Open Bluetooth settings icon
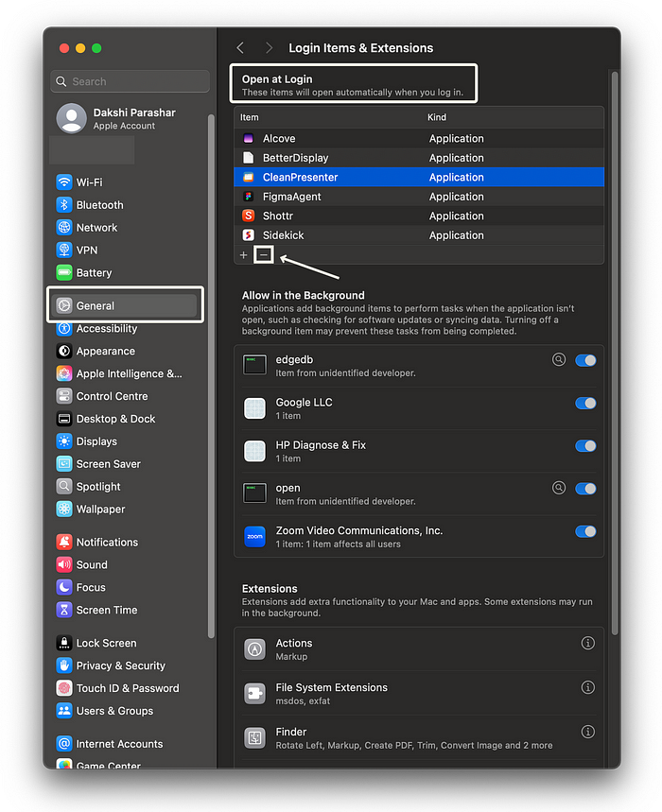662x812 pixels. [64, 205]
